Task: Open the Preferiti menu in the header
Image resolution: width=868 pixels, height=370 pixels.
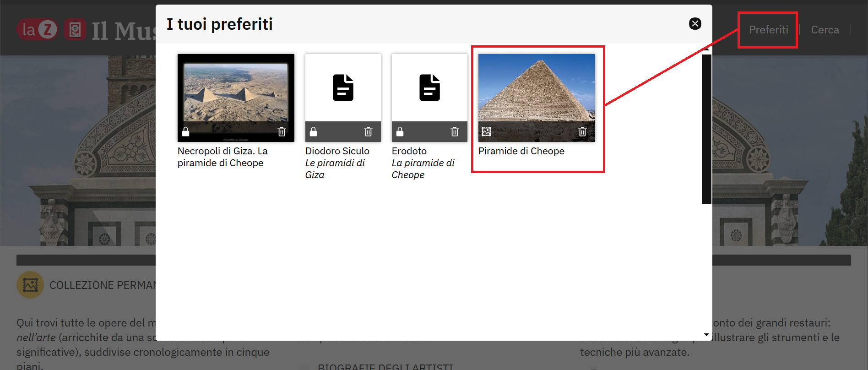Action: coord(768,30)
